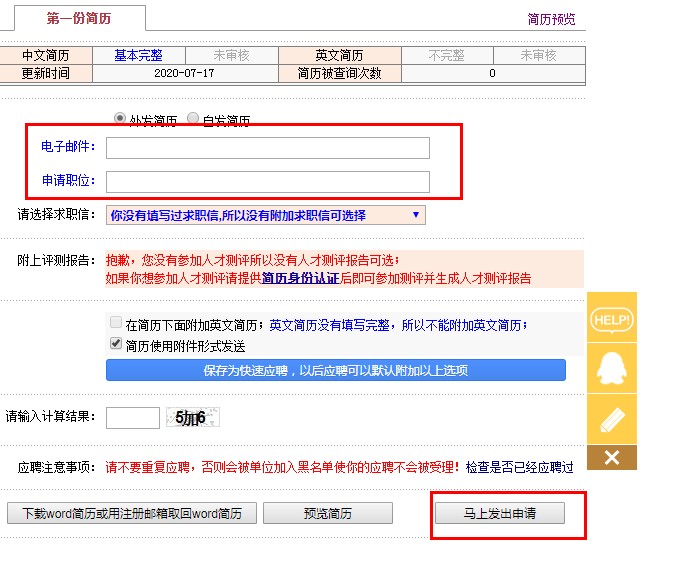Switch to the 第一份简历 tab
Image resolution: width=677 pixels, height=565 pixels.
tap(79, 18)
